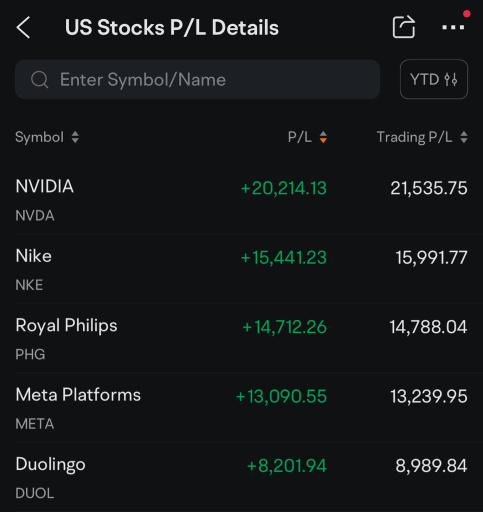Select the Trading P/L column header
This screenshot has width=483, height=512.
(414, 137)
